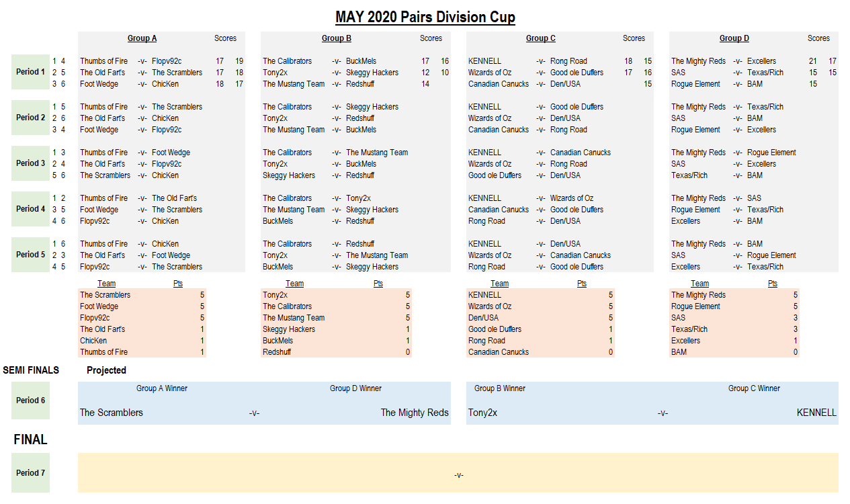Screen dimensions: 850x504
Task: Click the MAY 2020 Pairs Division Cup title
Action: (x=425, y=17)
